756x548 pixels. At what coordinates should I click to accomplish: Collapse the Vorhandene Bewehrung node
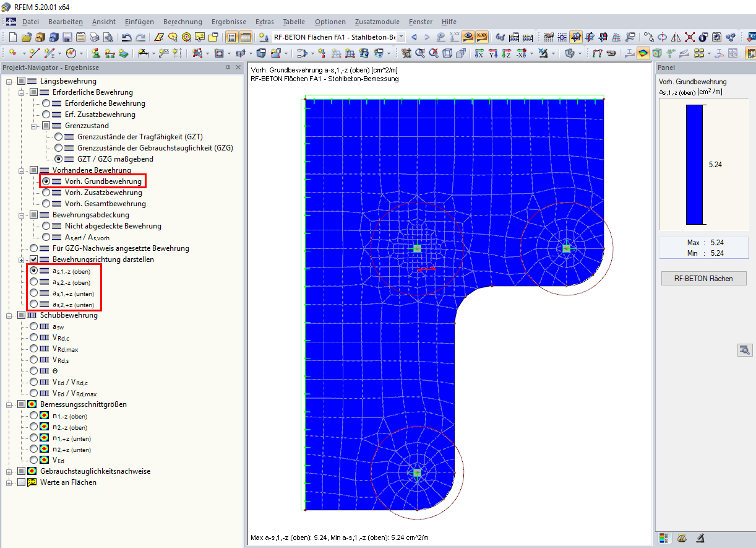(x=22, y=170)
